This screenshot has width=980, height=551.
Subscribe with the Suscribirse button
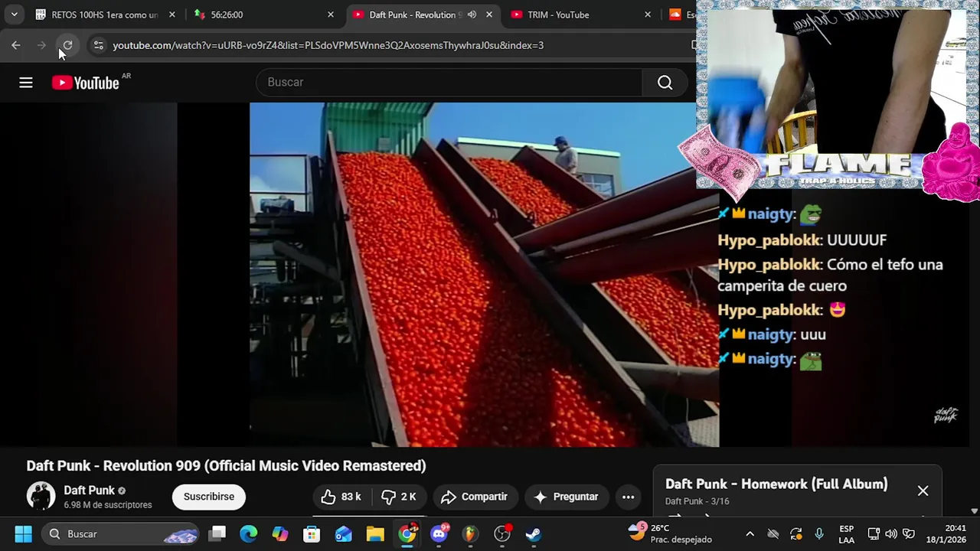(209, 497)
